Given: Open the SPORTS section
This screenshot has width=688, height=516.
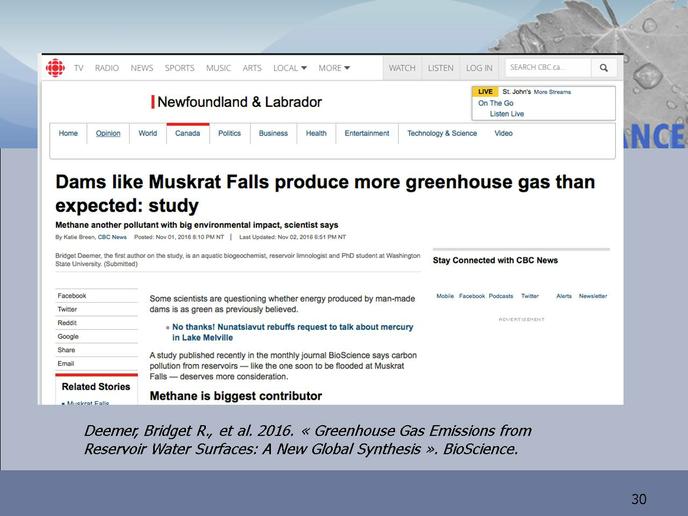Looking at the screenshot, I should coord(179,68).
